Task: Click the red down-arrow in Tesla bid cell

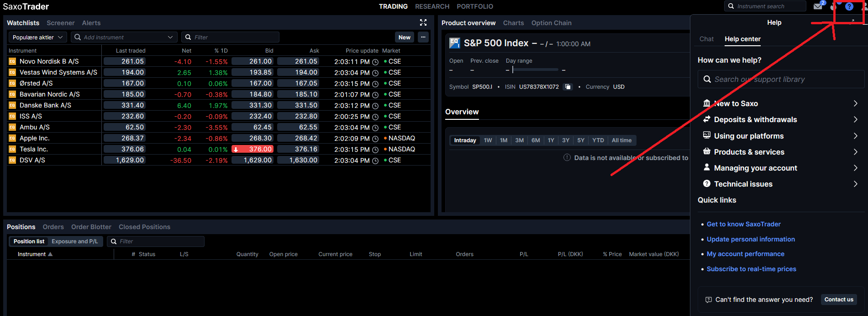Action: [x=236, y=149]
